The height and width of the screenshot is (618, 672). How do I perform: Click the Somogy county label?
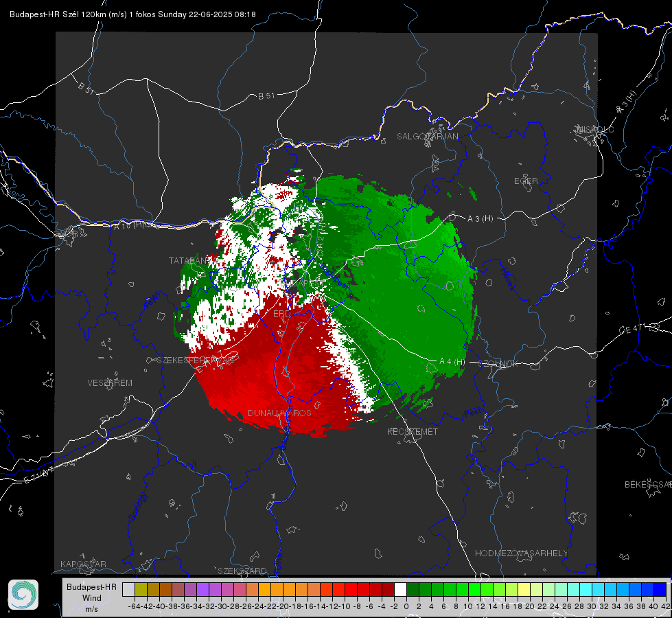[x=137, y=507]
